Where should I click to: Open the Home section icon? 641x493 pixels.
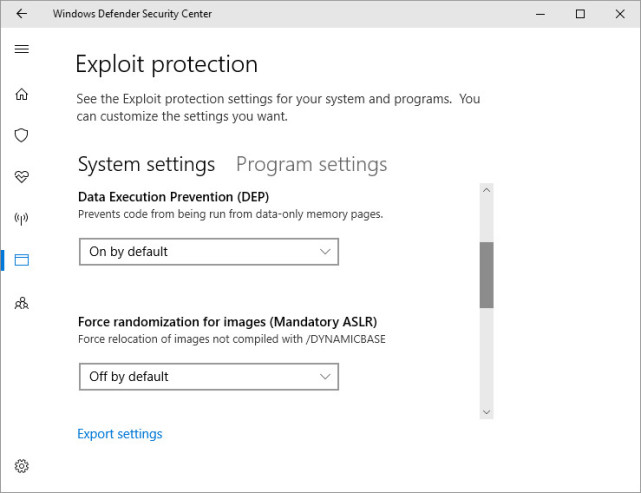[x=22, y=94]
